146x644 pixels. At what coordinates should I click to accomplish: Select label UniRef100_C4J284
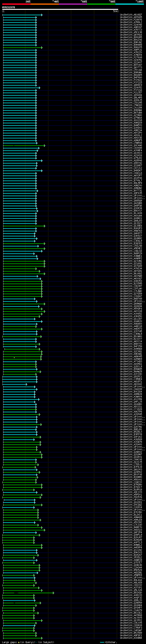(131, 108)
